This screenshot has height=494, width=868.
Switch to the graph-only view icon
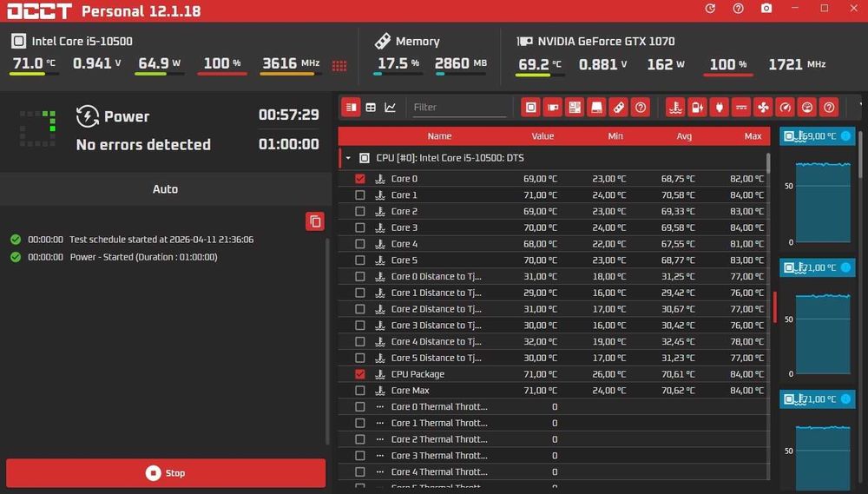coord(391,108)
